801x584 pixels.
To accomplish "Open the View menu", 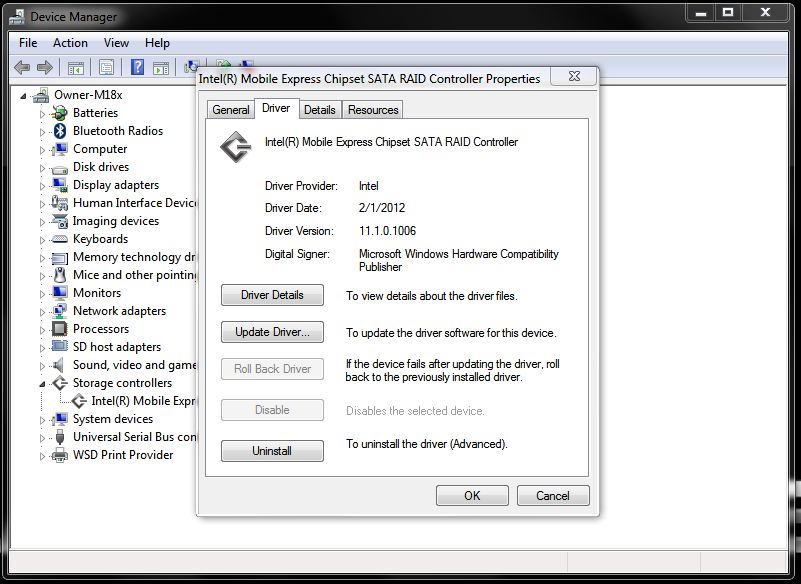I will pyautogui.click(x=116, y=43).
